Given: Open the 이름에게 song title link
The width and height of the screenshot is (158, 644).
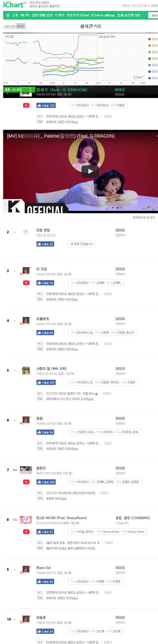Looking at the screenshot, I should click(43, 319).
